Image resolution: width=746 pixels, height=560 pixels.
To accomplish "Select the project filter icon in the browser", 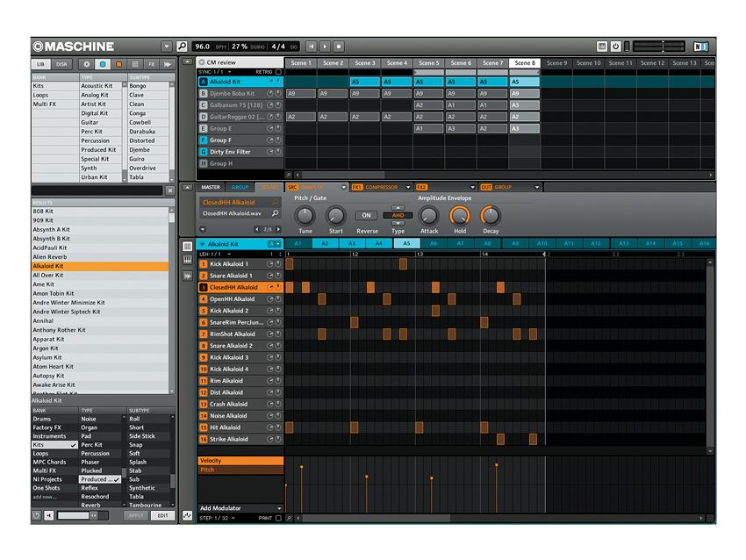I will click(87, 64).
